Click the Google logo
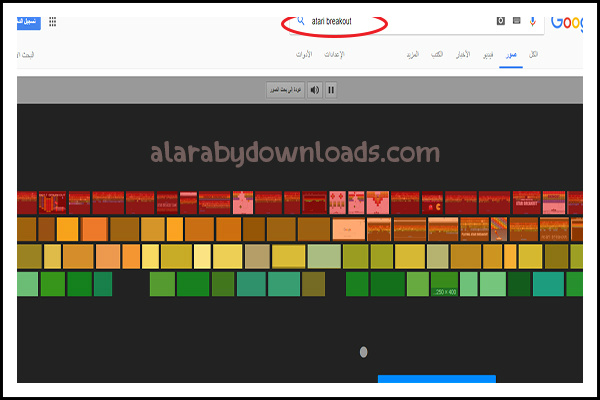 [567, 23]
